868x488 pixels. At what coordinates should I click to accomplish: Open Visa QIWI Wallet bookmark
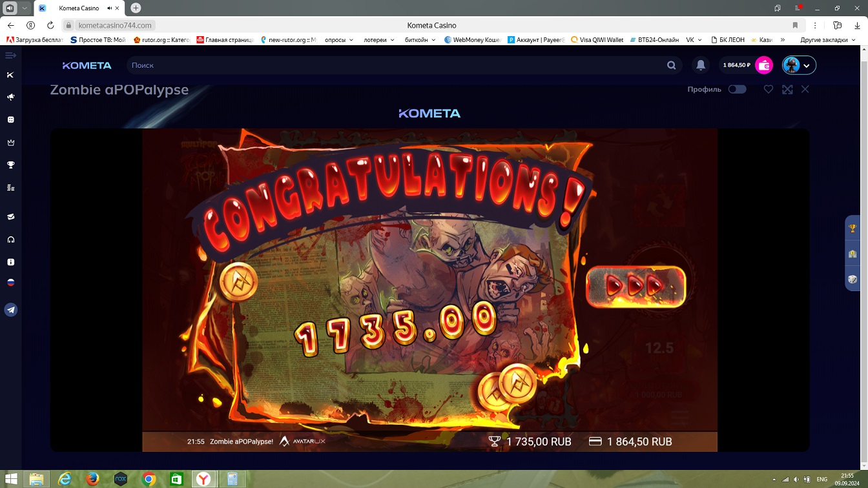(x=597, y=40)
